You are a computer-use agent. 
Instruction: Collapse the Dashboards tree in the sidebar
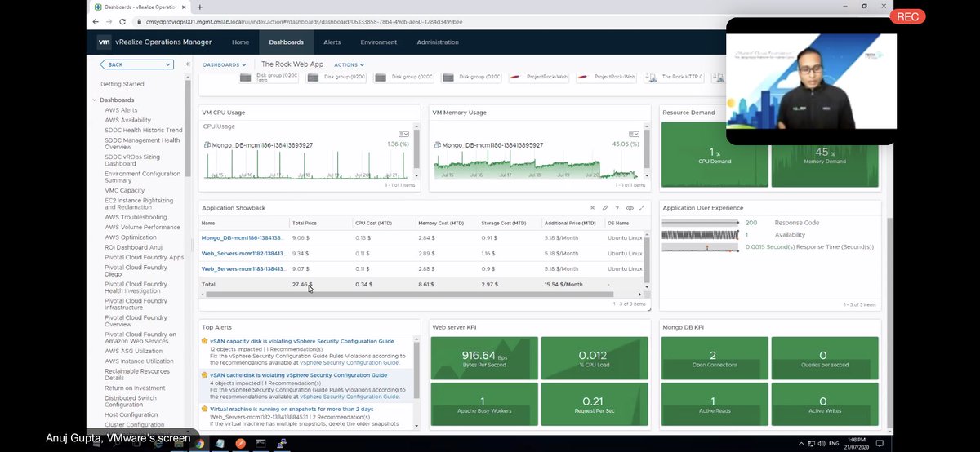click(x=96, y=100)
